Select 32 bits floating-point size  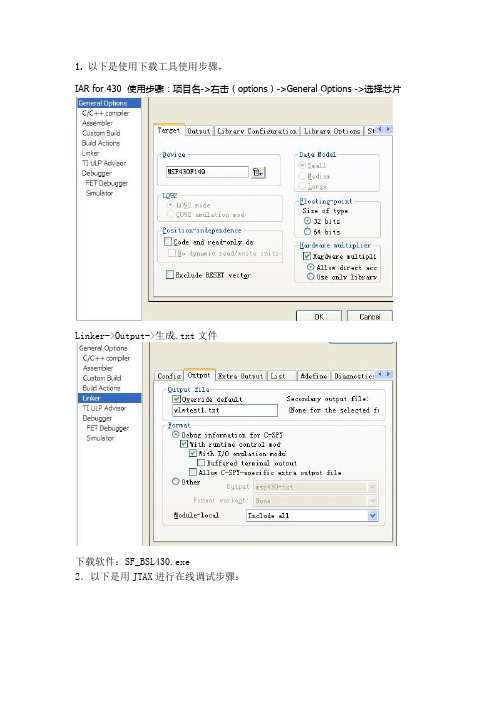(307, 221)
